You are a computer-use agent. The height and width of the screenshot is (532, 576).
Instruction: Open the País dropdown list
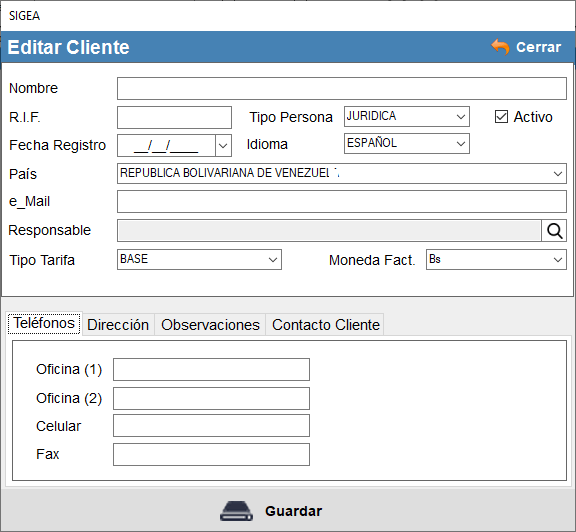[x=342, y=173]
